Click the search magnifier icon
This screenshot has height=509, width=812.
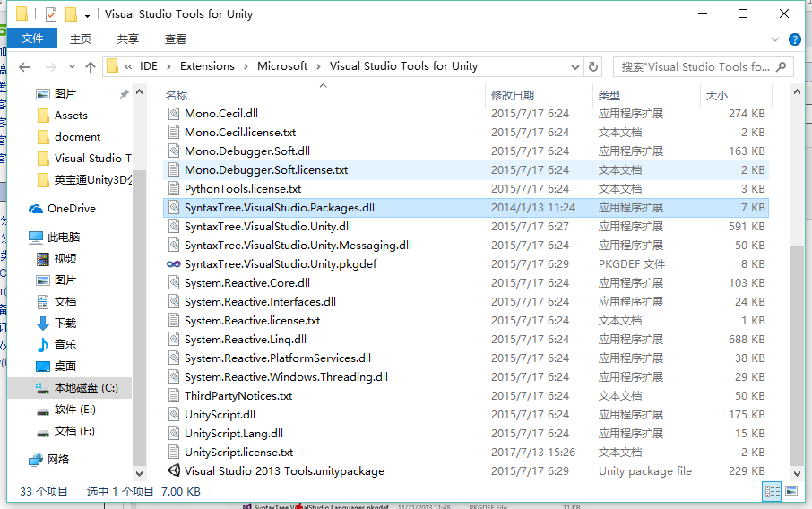782,66
